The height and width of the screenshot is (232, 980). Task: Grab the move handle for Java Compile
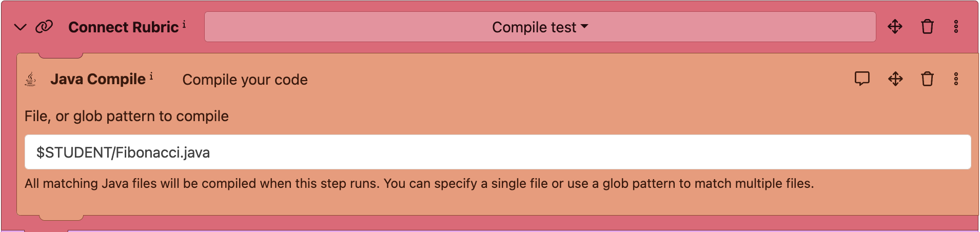click(x=895, y=79)
